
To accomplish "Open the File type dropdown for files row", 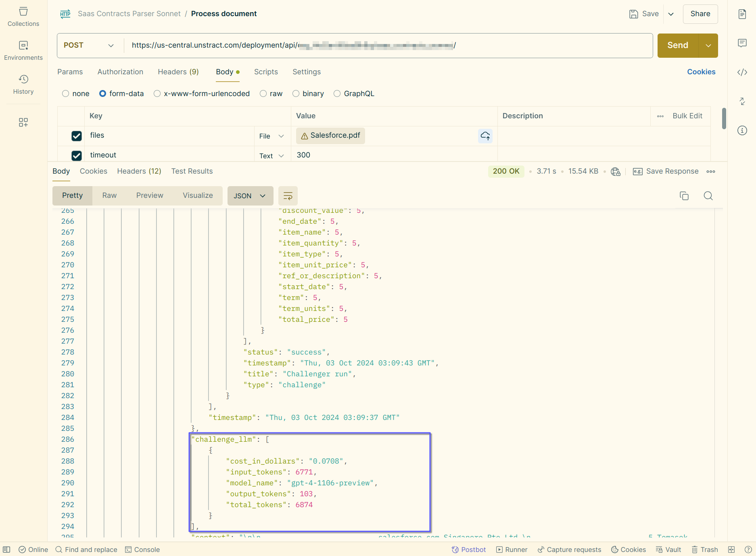I will pos(271,136).
